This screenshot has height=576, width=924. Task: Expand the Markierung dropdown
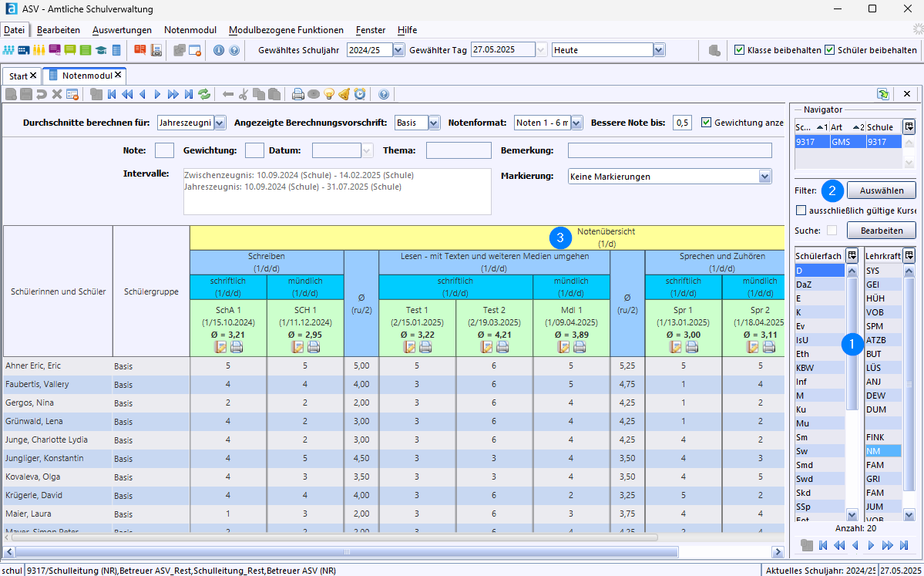pos(765,177)
